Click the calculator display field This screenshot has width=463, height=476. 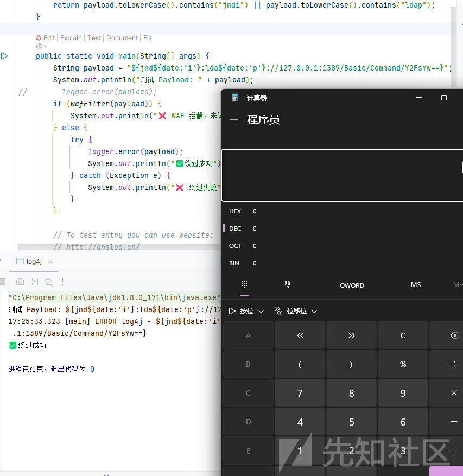342,175
